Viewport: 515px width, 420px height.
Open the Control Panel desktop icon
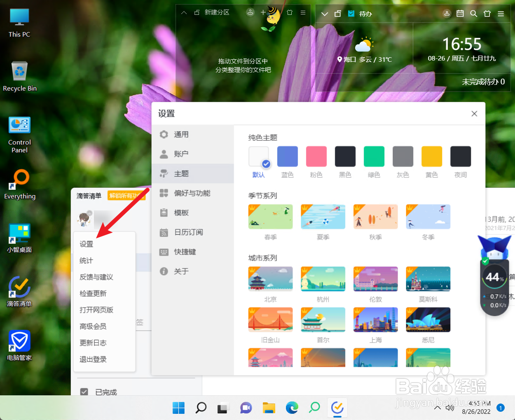(x=19, y=135)
